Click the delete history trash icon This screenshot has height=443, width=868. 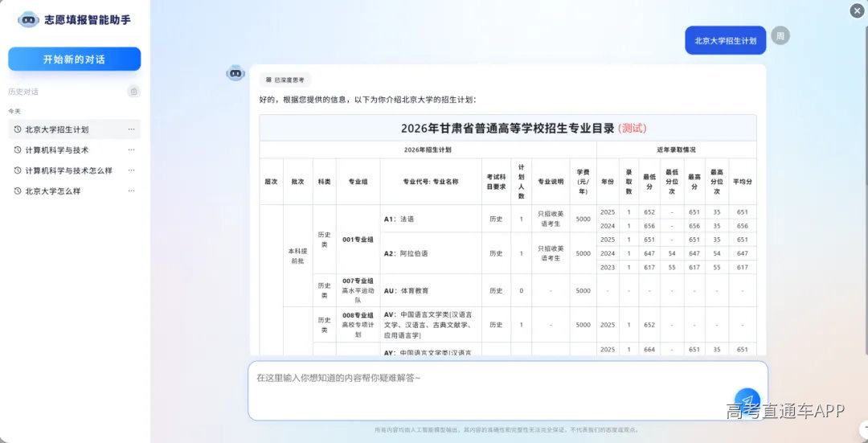pos(133,92)
